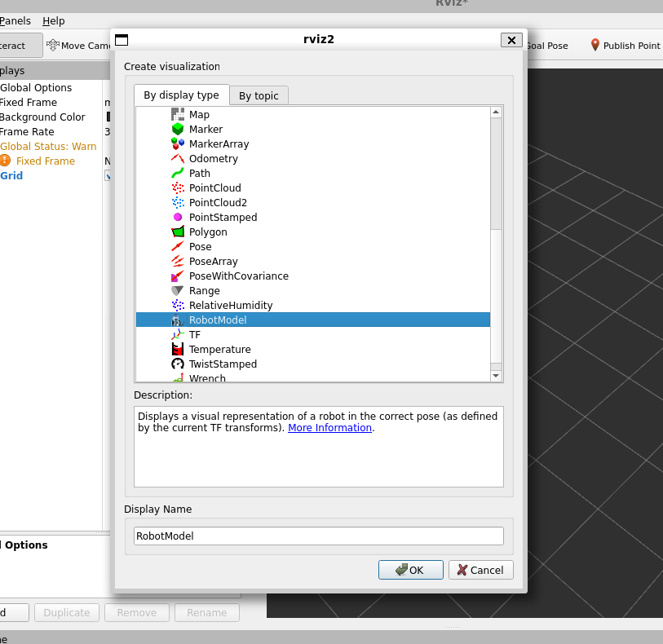Select the gray Range cone icon
The width and height of the screenshot is (663, 644).
[178, 290]
